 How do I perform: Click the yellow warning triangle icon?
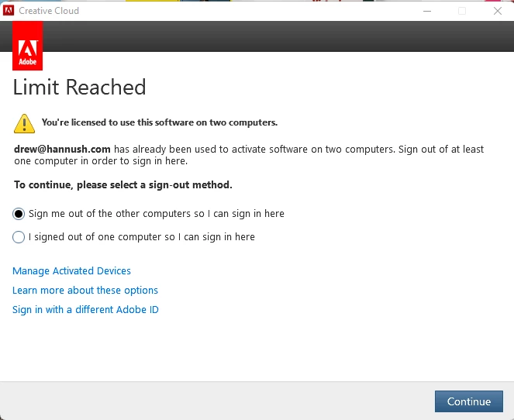click(24, 123)
